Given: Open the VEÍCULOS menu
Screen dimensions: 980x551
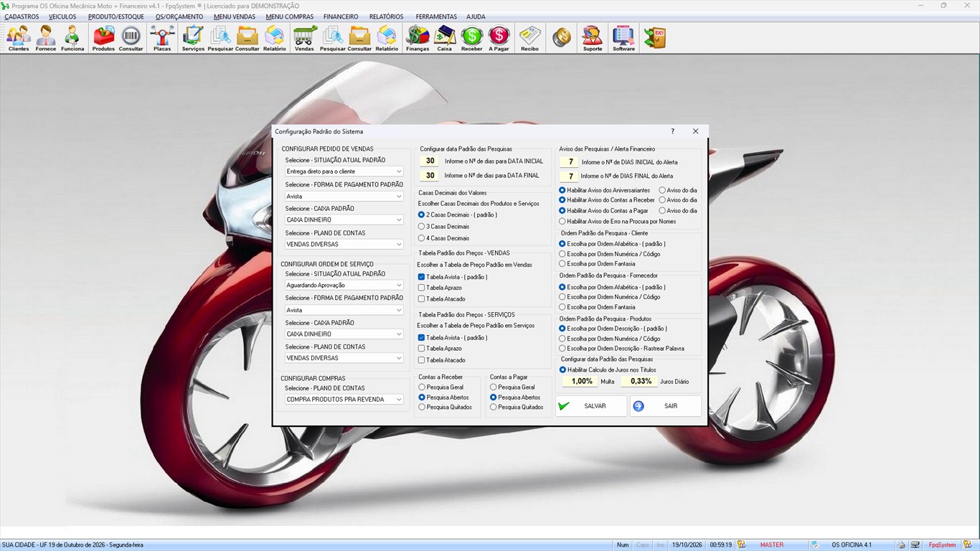Looking at the screenshot, I should pos(62,17).
